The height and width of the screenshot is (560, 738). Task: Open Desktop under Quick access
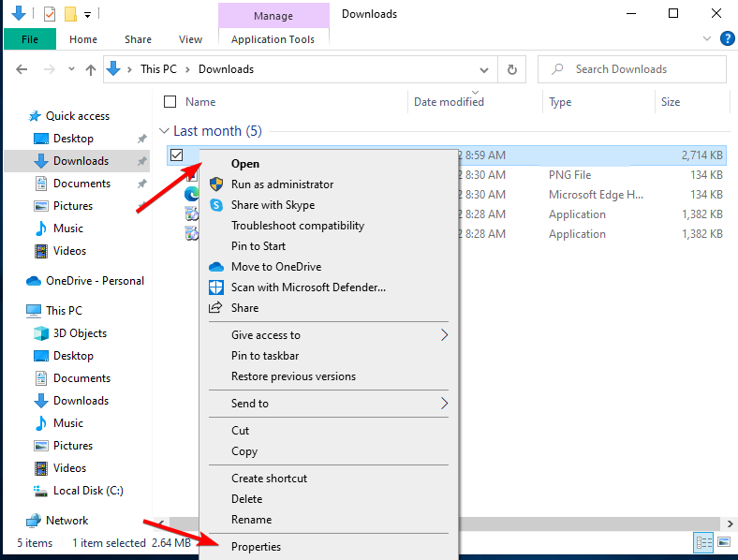click(x=73, y=139)
